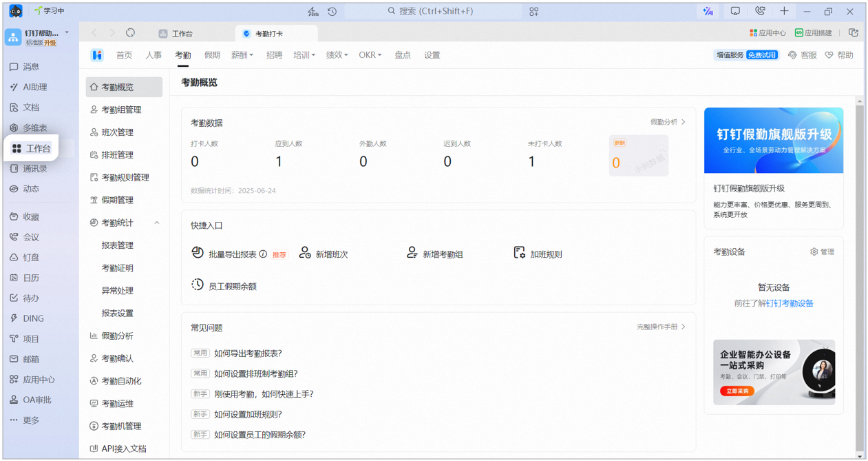Open 客服 at the top right
Screen dimensions: 868x461
pos(802,55)
